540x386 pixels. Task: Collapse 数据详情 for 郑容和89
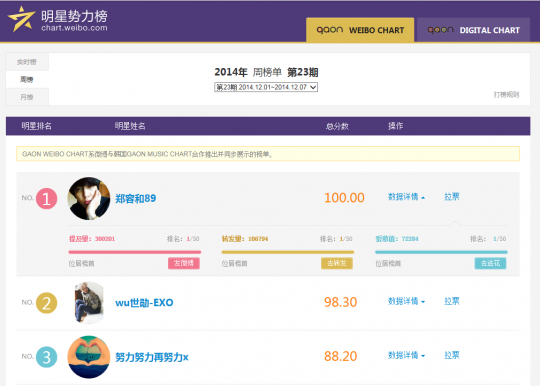point(406,197)
